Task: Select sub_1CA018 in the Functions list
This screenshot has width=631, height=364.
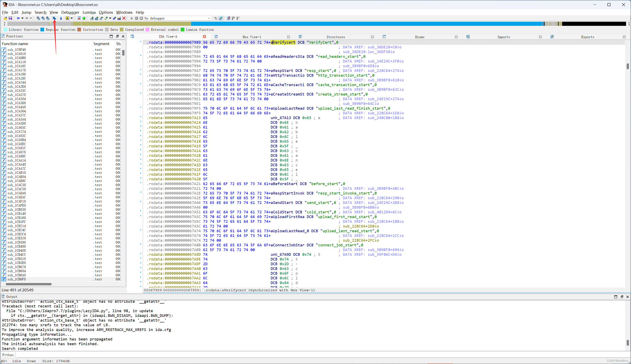Action: (16, 54)
